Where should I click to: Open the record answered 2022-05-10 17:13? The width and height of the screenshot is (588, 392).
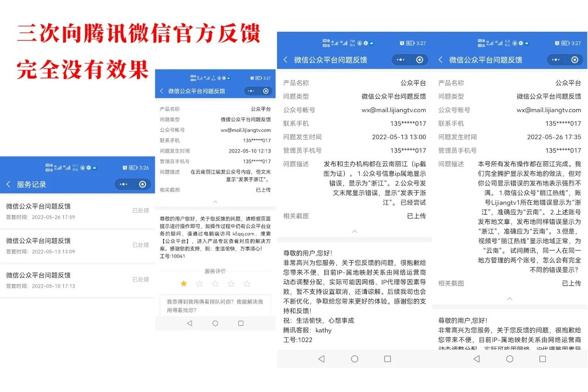click(x=77, y=280)
